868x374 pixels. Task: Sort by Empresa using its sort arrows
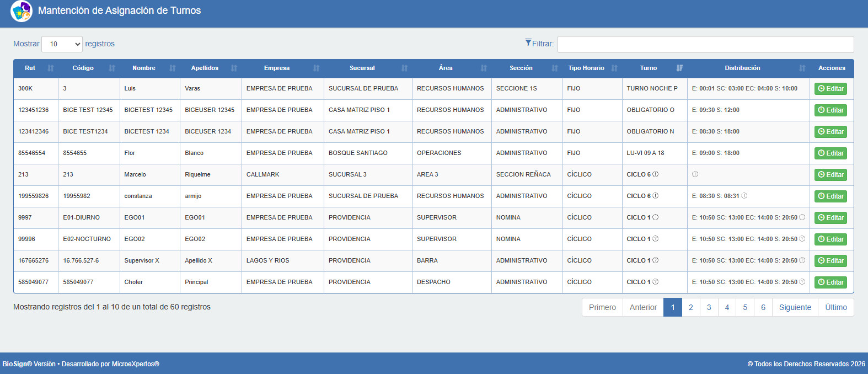coord(316,68)
